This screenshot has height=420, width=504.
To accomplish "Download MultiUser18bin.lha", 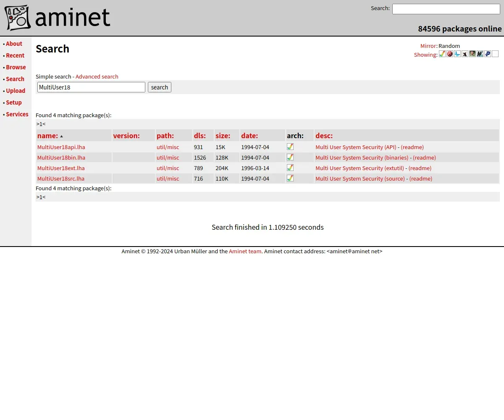I will point(61,157).
